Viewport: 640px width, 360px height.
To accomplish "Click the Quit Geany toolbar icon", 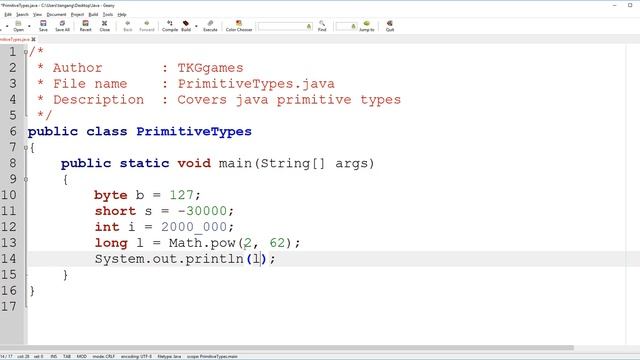I will click(x=390, y=26).
